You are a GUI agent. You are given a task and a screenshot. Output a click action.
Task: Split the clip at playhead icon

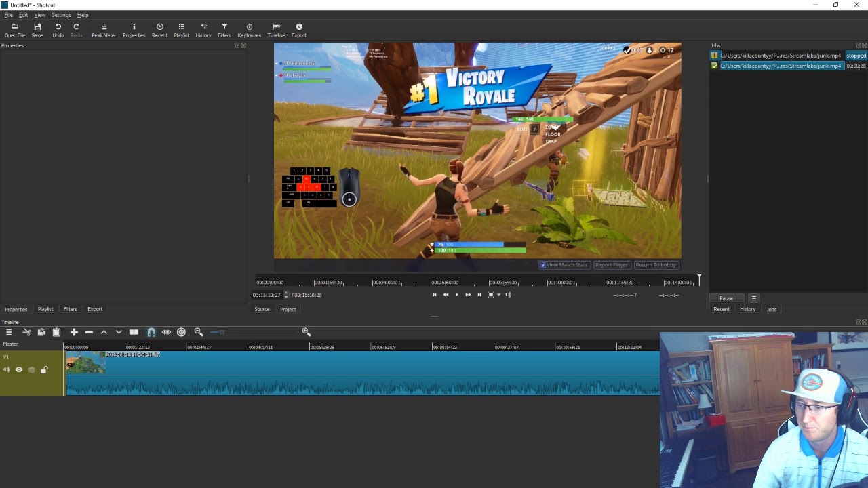134,332
